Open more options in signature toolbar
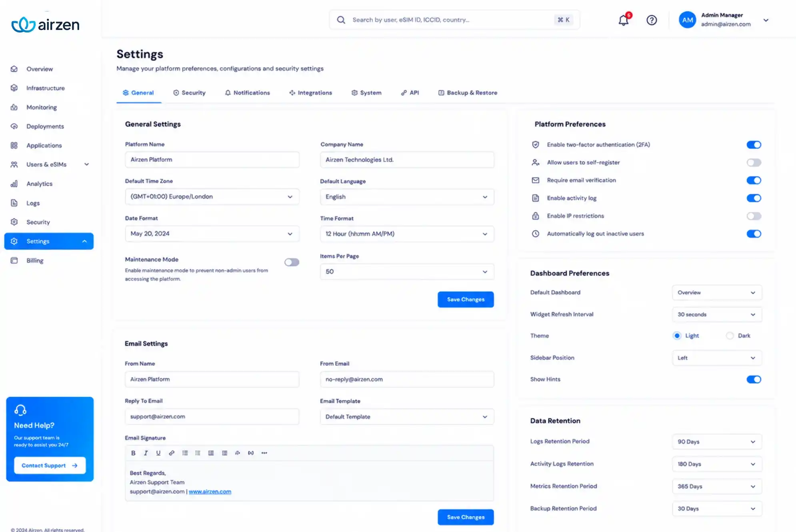Viewport: 796px width, 532px height. (x=264, y=453)
